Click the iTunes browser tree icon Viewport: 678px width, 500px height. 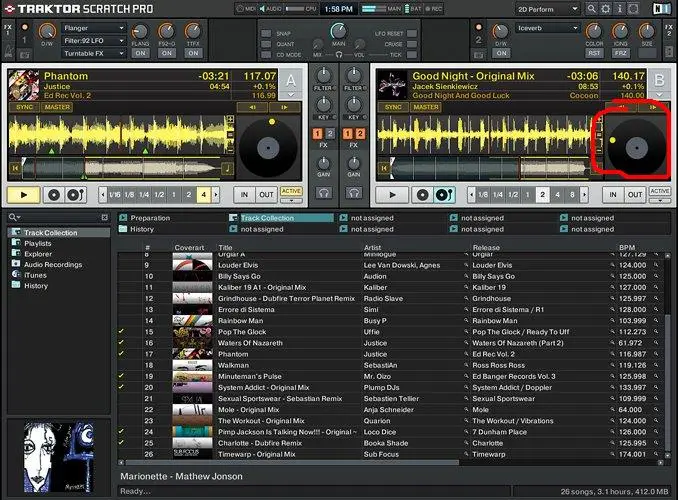15,275
